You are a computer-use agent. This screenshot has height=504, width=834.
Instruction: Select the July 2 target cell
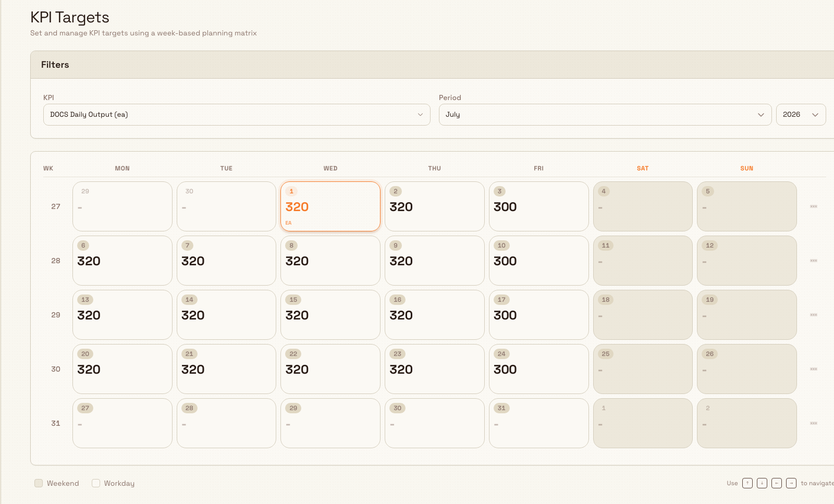click(435, 206)
